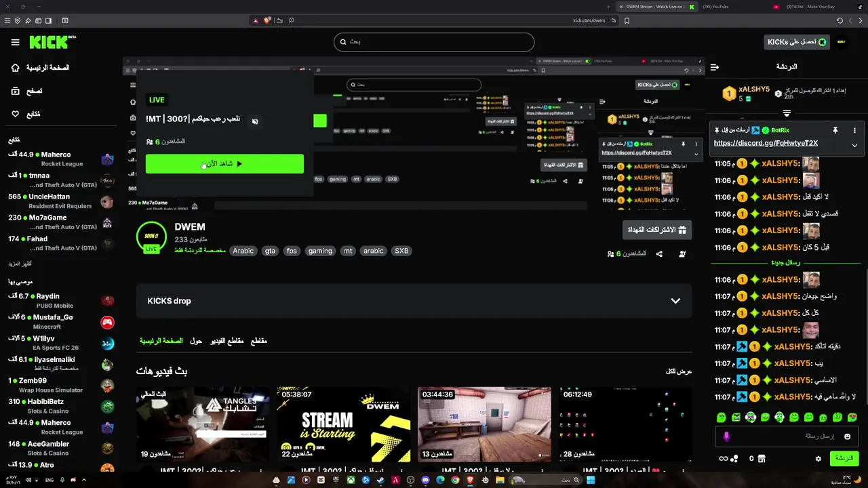The height and width of the screenshot is (488, 868).
Task: Click the View All link
Action: tap(679, 371)
